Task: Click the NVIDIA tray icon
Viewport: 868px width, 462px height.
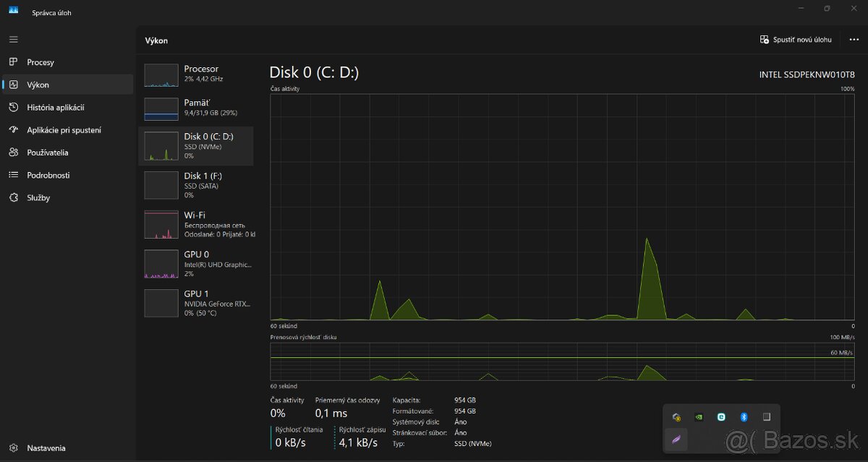Action: 699,417
